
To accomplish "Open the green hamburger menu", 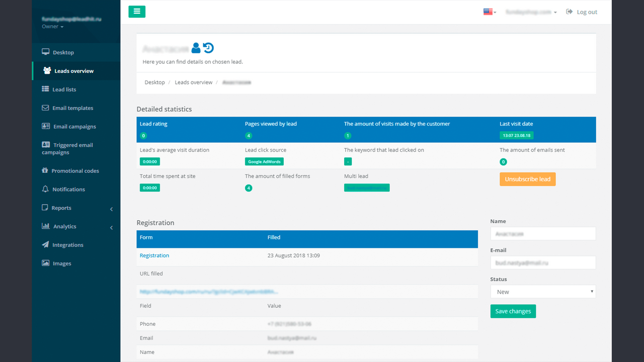I will (137, 11).
